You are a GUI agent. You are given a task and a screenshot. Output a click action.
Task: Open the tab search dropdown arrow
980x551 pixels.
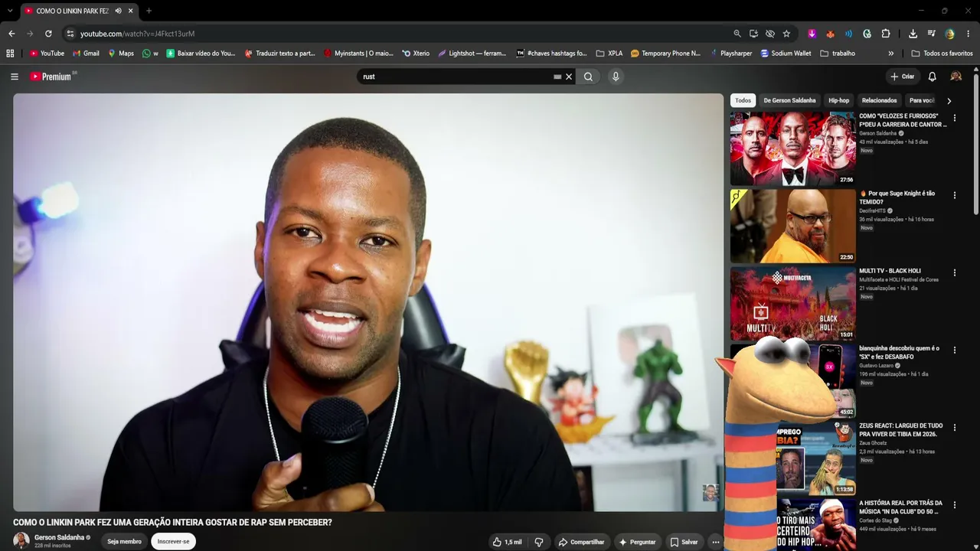(x=9, y=11)
